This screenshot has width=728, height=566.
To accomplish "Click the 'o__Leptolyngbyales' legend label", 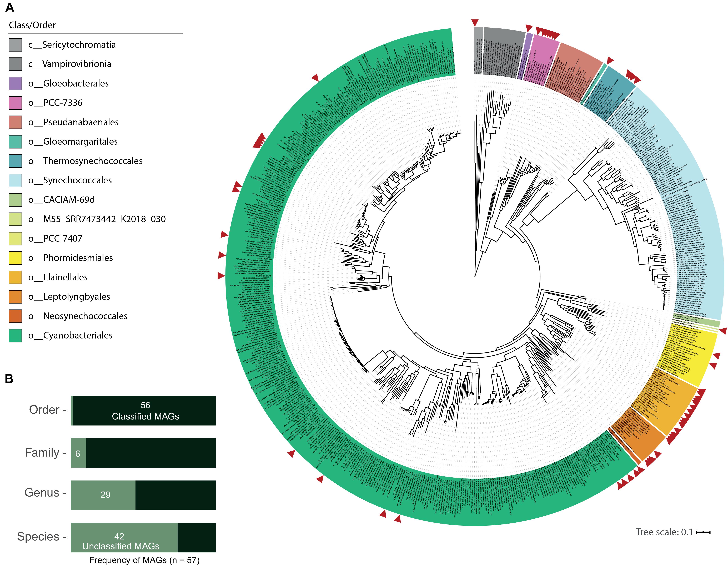I will (69, 297).
